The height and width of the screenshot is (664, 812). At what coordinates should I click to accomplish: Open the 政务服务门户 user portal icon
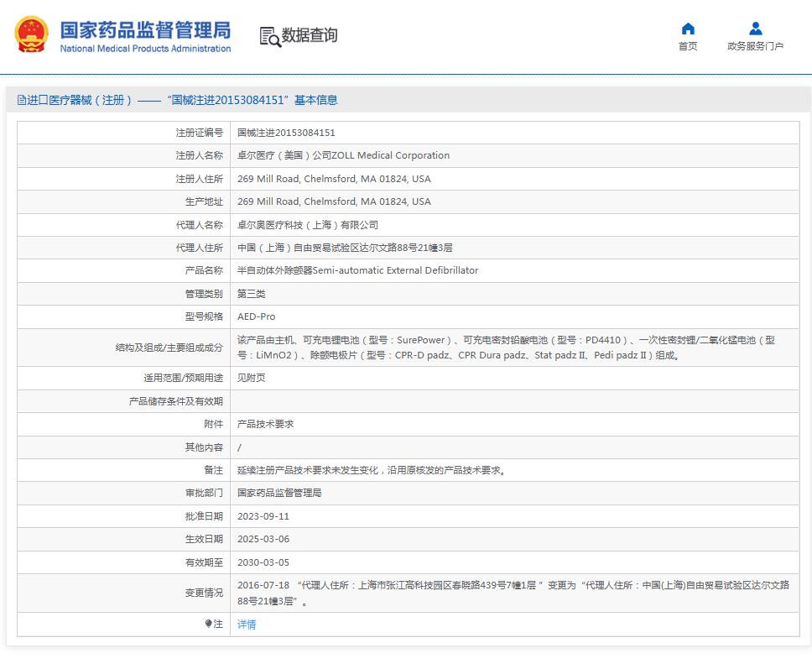coord(754,28)
